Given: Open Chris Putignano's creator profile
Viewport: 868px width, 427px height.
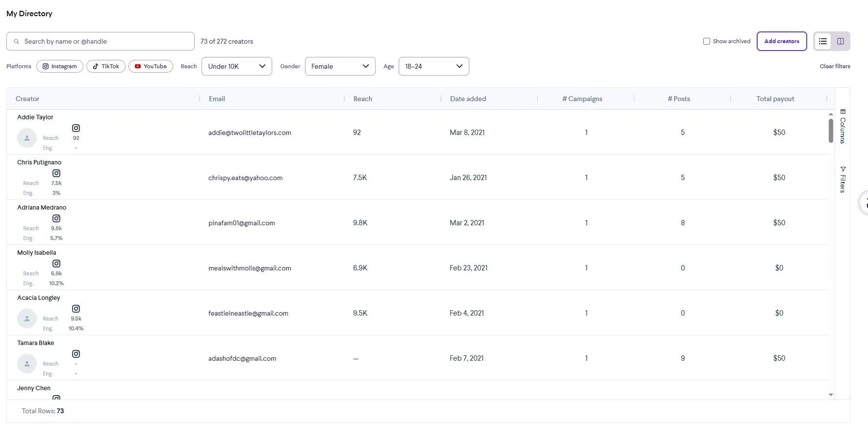Looking at the screenshot, I should (39, 162).
